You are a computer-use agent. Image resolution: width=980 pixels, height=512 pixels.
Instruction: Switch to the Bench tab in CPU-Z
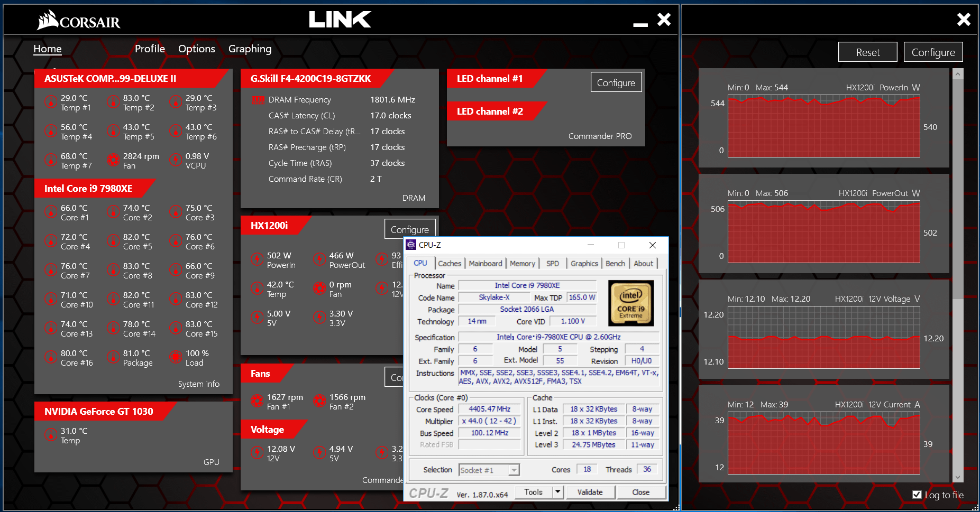coord(615,263)
